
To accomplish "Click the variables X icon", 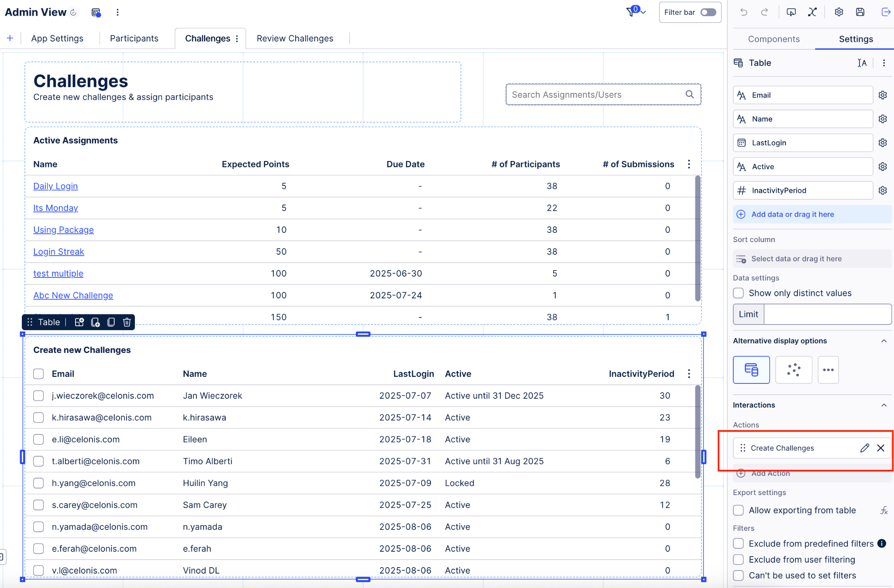I will [x=812, y=12].
